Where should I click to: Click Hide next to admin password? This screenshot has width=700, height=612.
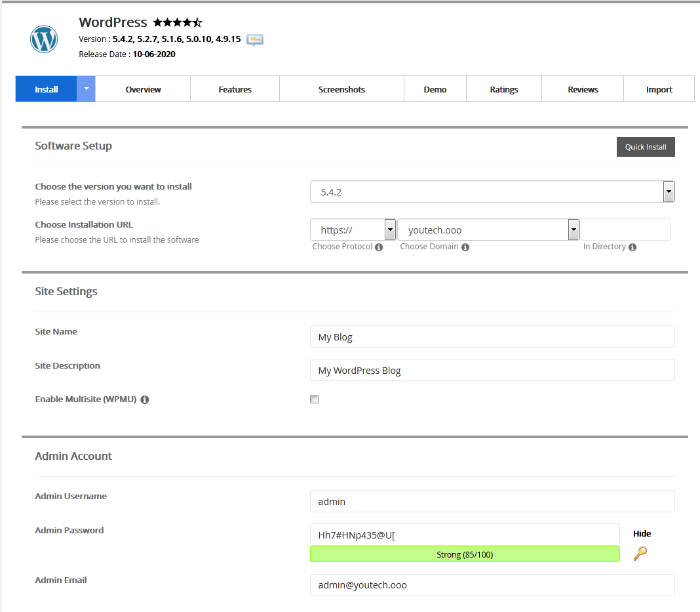point(642,533)
